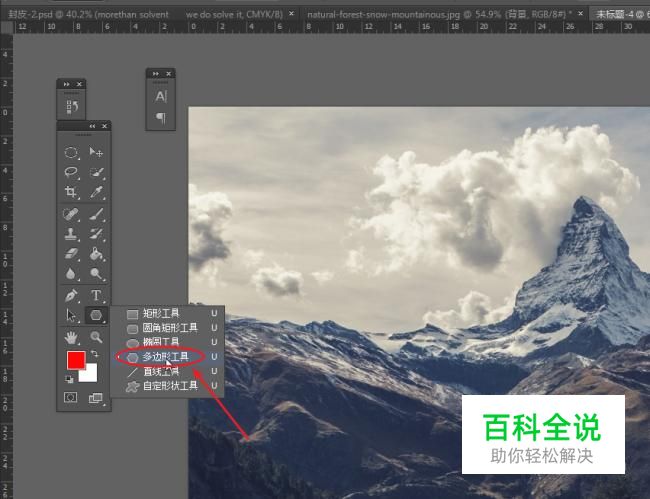650x499 pixels.
Task: Close natural-forest-snow-mountainous.jpg tab
Action: pyautogui.click(x=580, y=14)
